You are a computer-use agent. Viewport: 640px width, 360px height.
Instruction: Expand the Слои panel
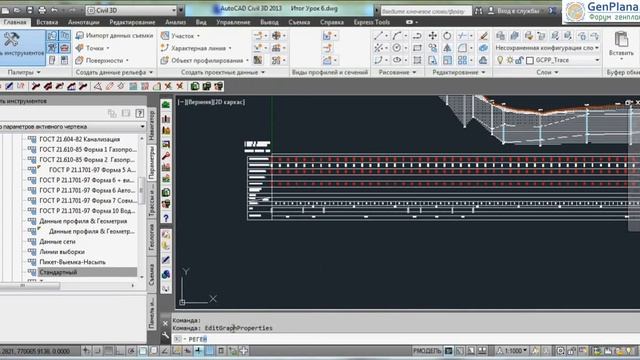pyautogui.click(x=547, y=72)
